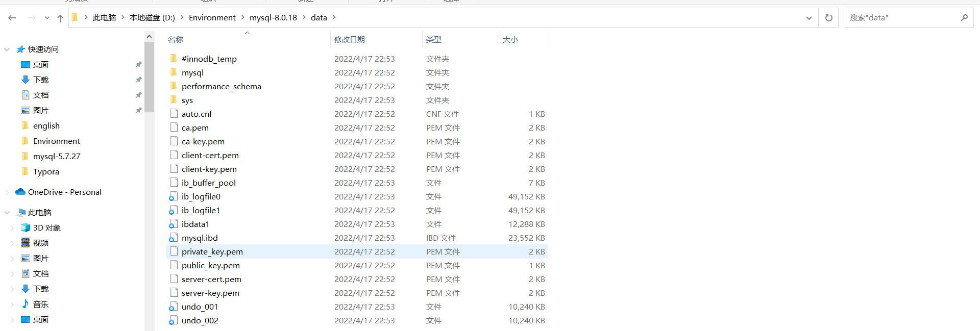Expand OneDrive - Personal tree node

(7, 192)
